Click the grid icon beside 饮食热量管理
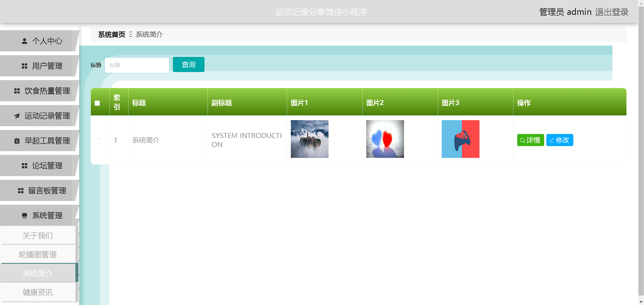The width and height of the screenshot is (644, 305). tap(17, 91)
